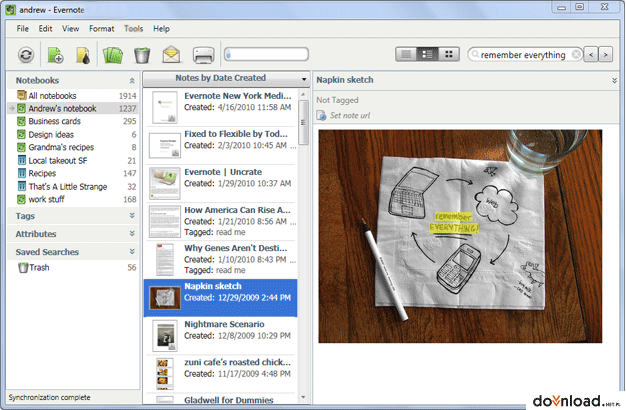
Task: Click the new ink note icon
Action: (x=83, y=55)
